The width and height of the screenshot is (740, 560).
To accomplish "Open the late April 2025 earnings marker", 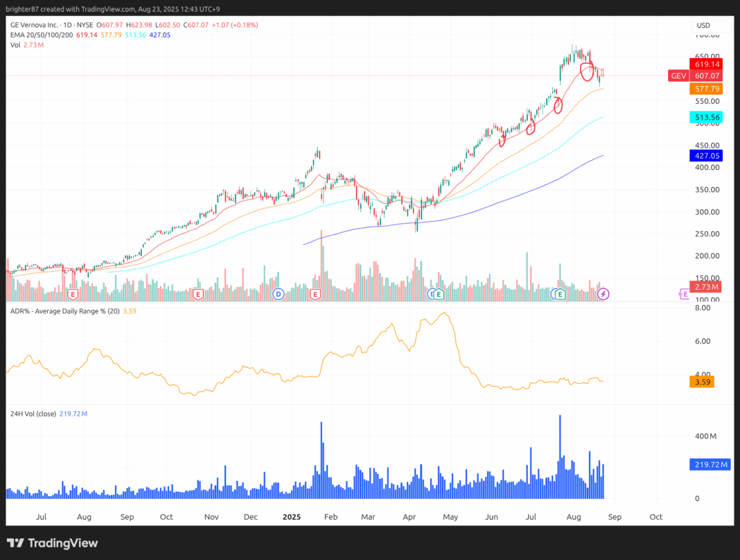I will tap(437, 294).
